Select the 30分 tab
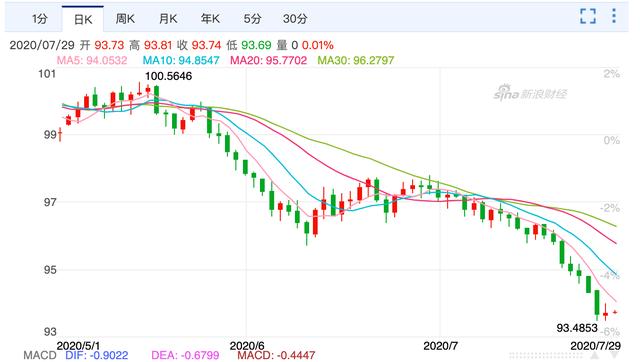The image size is (640, 362). (x=295, y=19)
